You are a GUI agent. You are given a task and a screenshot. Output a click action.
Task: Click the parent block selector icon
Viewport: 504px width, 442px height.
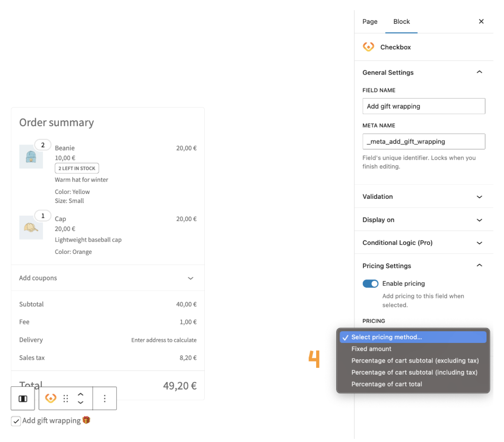click(x=23, y=399)
